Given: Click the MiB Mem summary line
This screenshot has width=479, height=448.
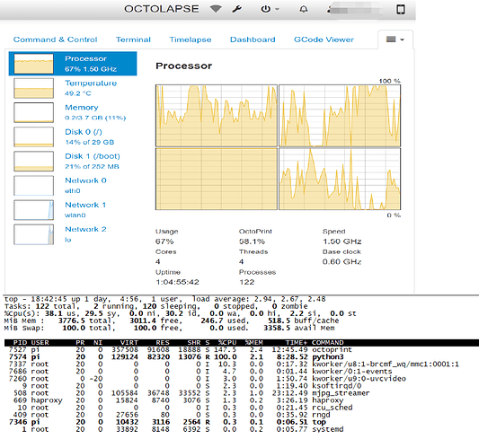Looking at the screenshot, I should [x=172, y=321].
